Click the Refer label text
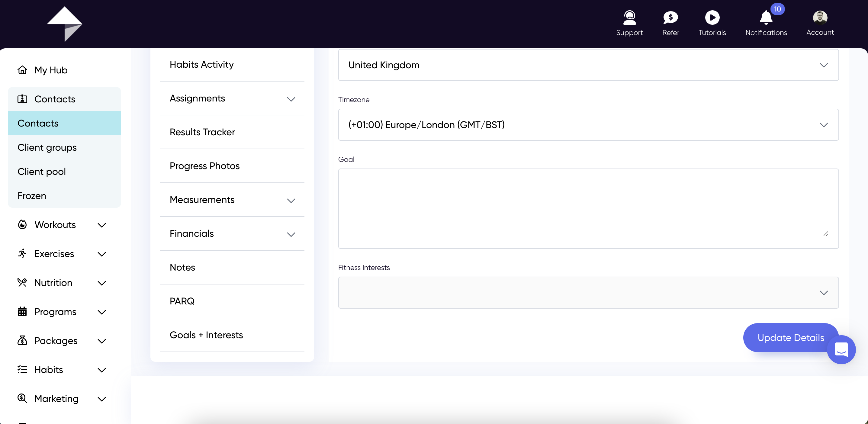 tap(670, 33)
